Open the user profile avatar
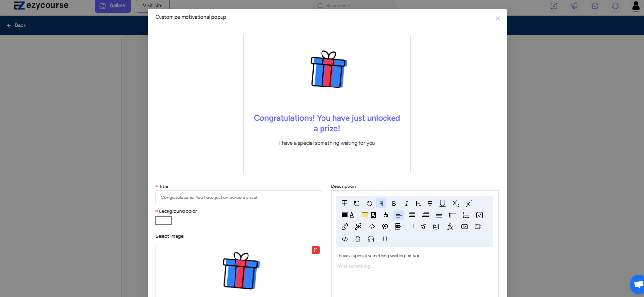This screenshot has width=644, height=297. click(x=636, y=6)
